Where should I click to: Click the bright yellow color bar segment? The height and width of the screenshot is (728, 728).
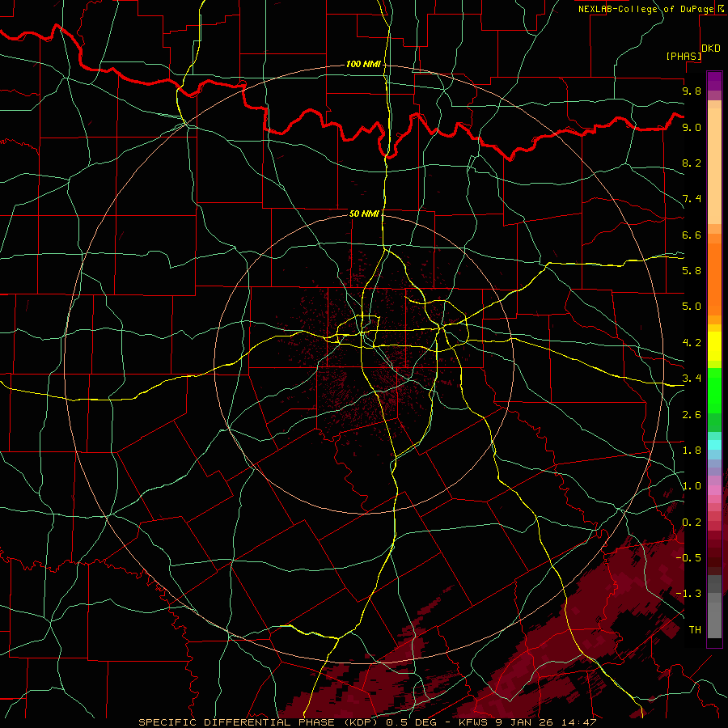714,346
